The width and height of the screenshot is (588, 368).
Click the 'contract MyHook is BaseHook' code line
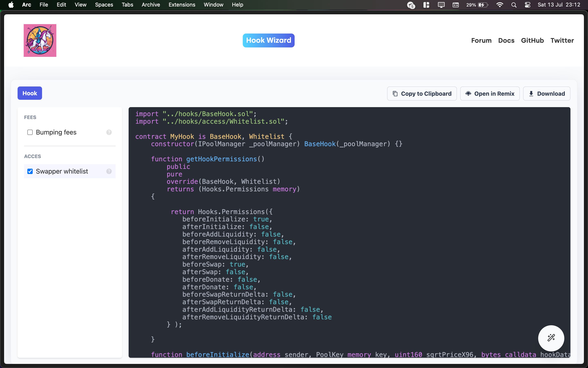coord(214,137)
